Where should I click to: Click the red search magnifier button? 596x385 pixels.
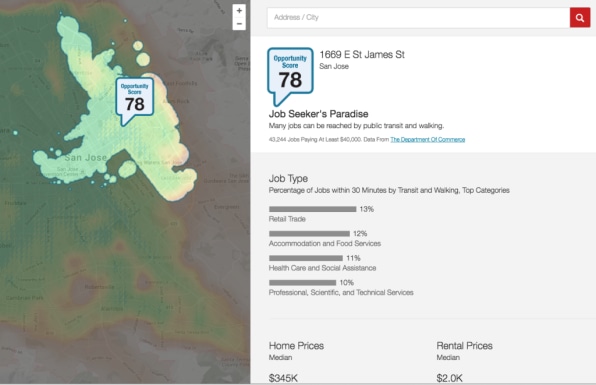[580, 17]
